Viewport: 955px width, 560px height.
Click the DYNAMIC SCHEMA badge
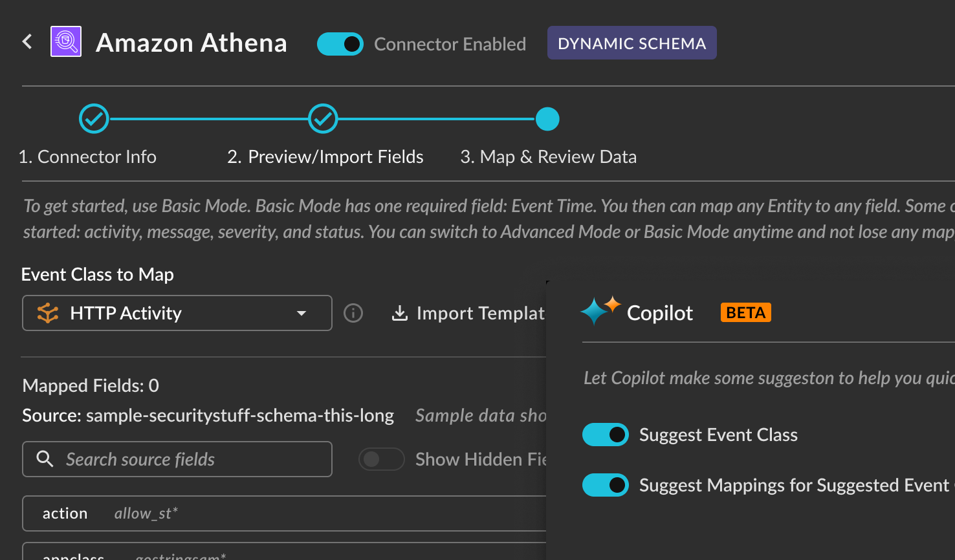coord(632,43)
